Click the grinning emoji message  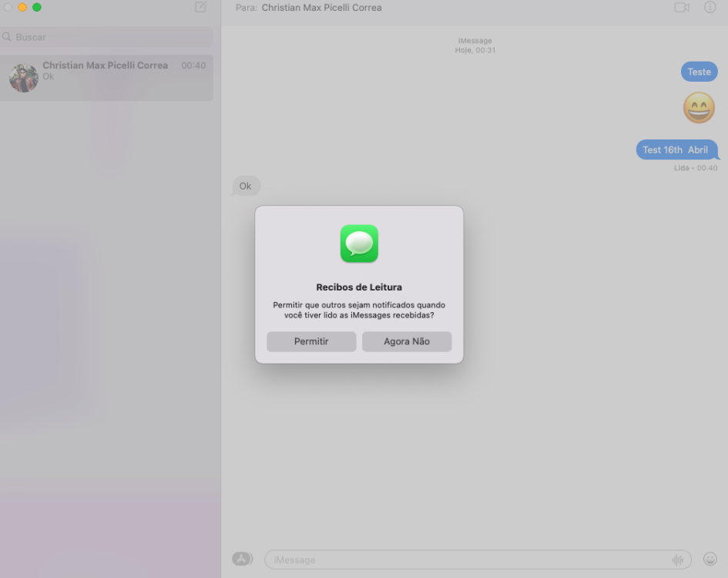tap(699, 108)
